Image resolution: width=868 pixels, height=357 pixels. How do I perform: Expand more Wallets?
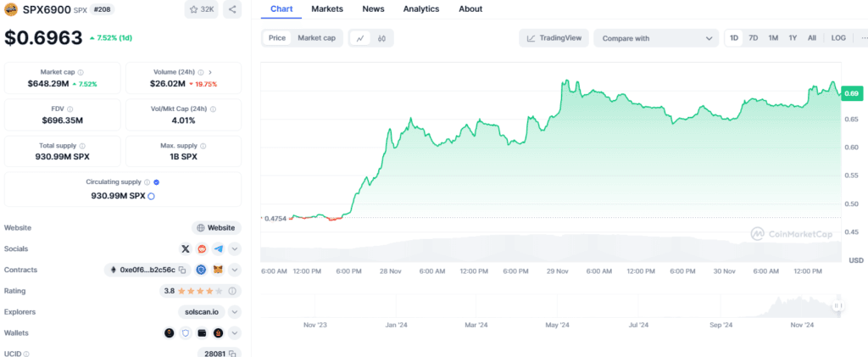pos(235,333)
